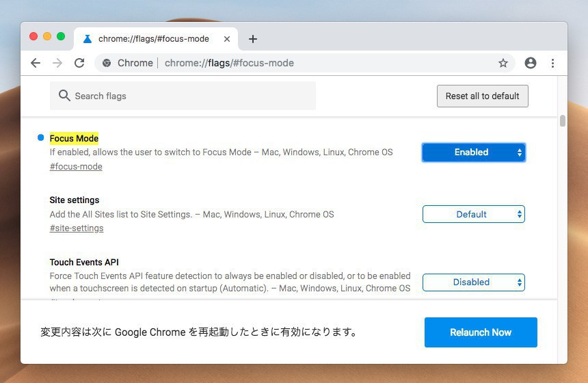
Task: Click the green fullscreen window button
Action: pos(61,36)
